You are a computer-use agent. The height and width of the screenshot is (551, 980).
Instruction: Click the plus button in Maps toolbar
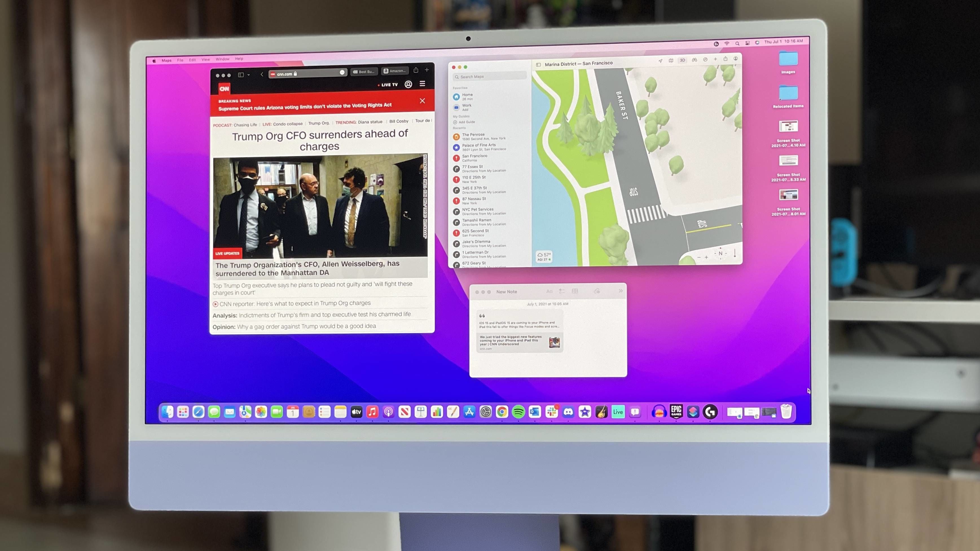point(716,59)
